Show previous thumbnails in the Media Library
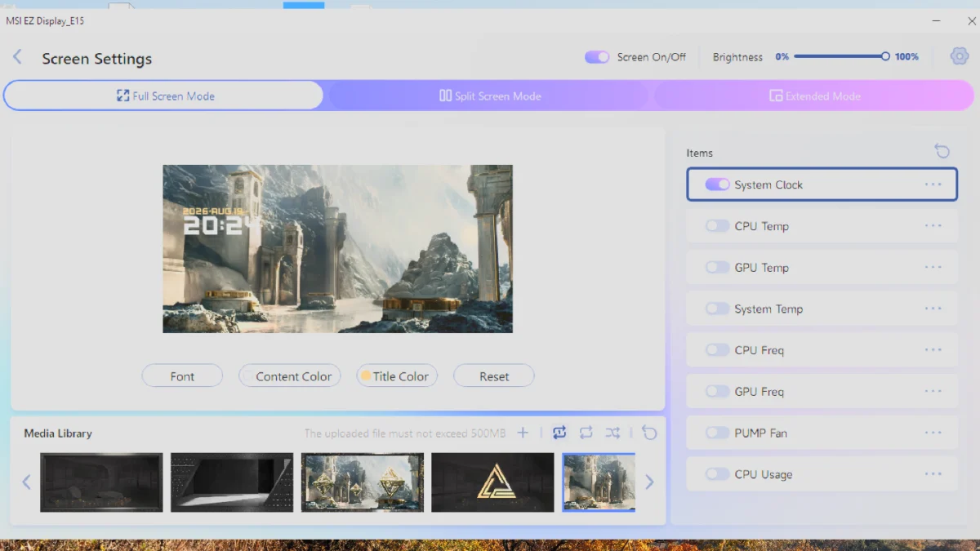980x551 pixels. click(26, 482)
